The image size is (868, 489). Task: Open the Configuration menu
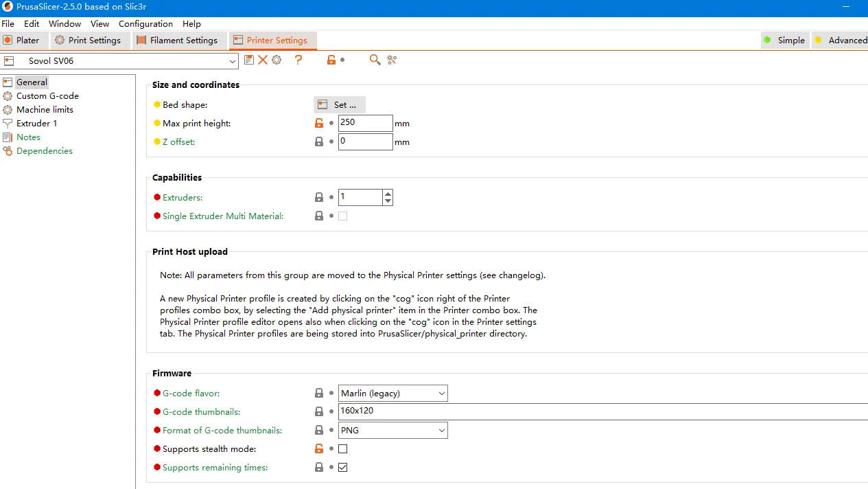tap(145, 23)
